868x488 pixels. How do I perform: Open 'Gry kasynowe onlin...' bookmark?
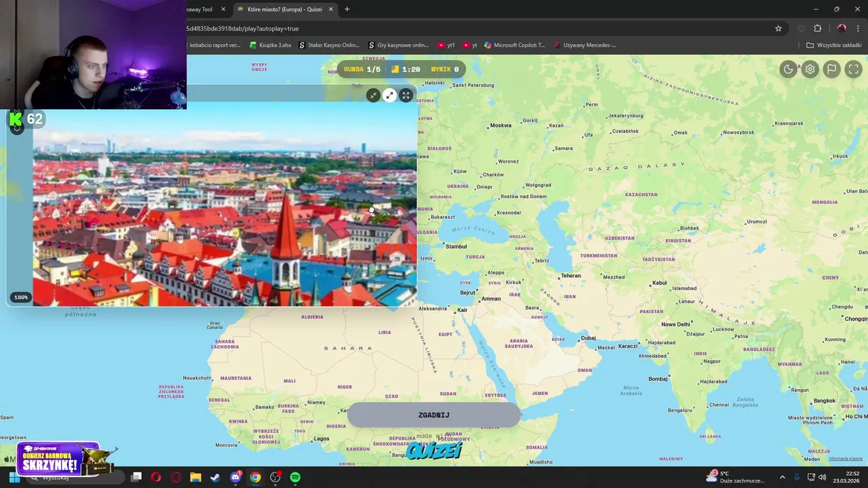[398, 45]
